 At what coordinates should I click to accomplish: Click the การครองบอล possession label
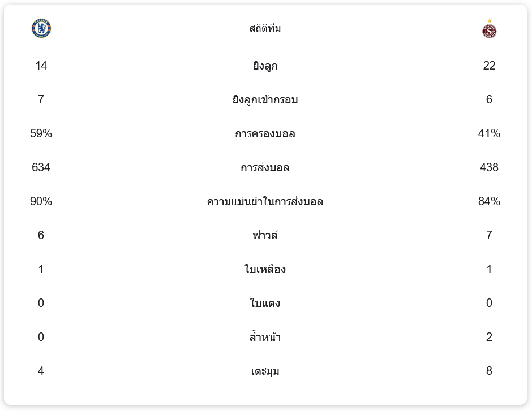(x=265, y=134)
